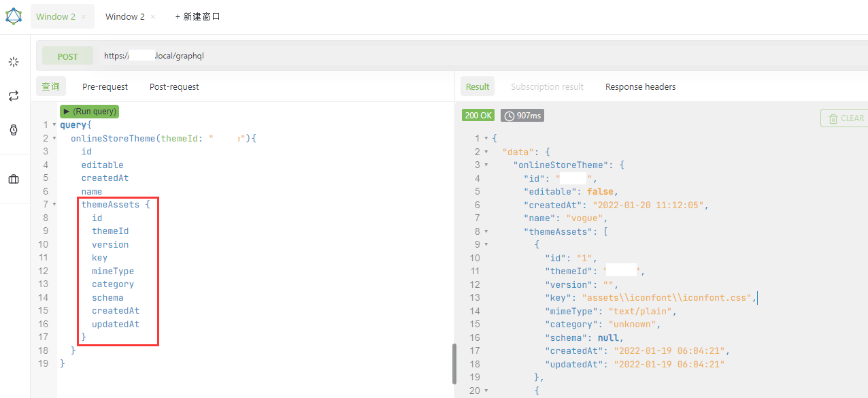Click the loading spinner icon in sidebar
Image resolution: width=868 pixels, height=398 pixels.
(14, 62)
